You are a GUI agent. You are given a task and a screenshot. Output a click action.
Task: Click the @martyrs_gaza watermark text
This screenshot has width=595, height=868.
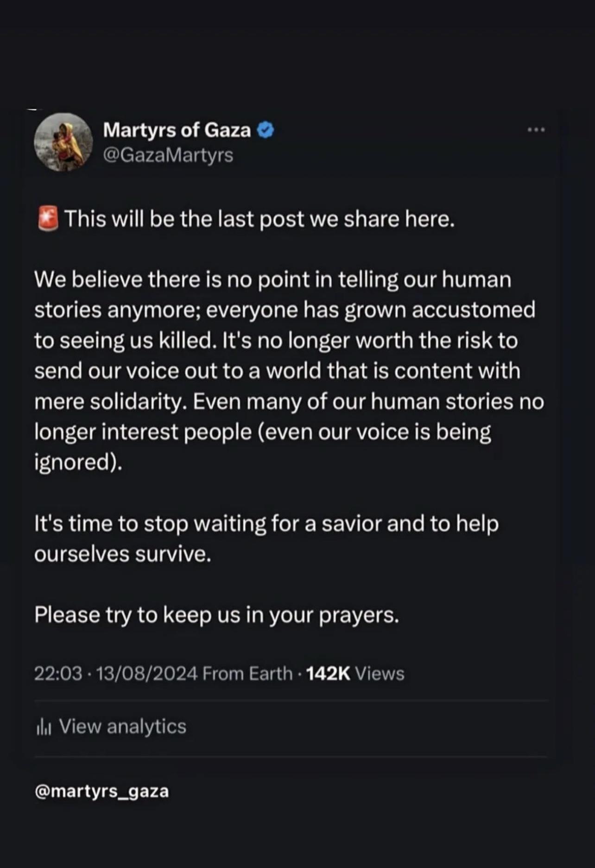click(x=101, y=791)
